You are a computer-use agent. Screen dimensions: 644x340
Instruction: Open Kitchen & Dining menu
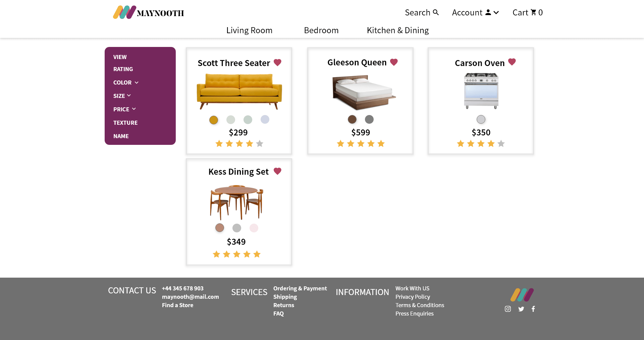(398, 30)
